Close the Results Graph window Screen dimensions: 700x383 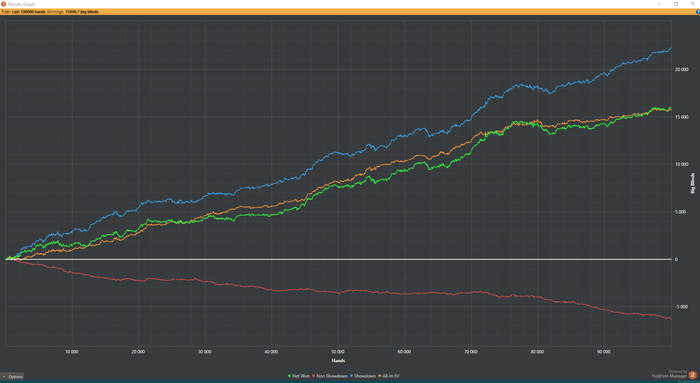(693, 4)
